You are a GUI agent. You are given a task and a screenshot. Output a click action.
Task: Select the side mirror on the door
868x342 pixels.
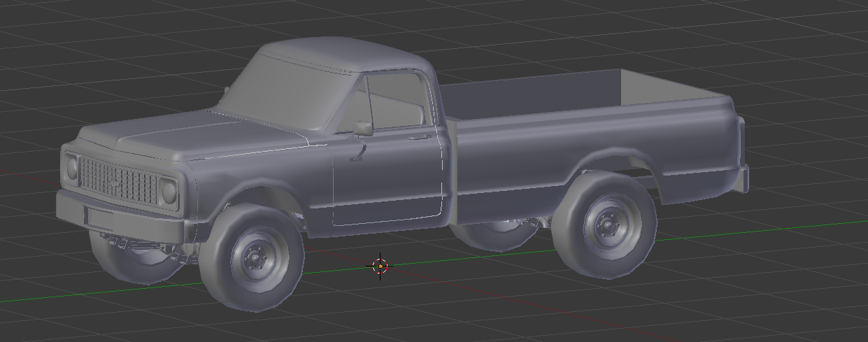pos(363,128)
